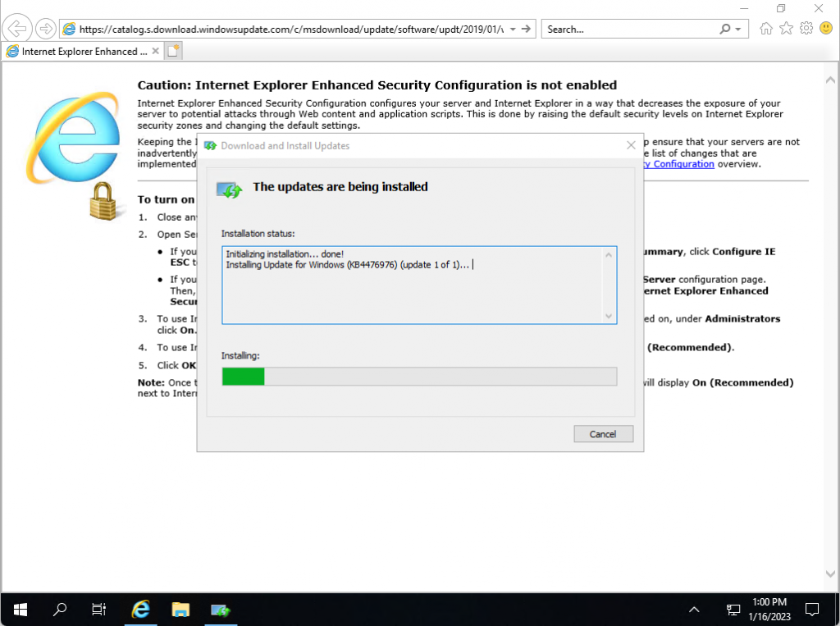Close the Download and Install Updates dialog

(x=631, y=145)
